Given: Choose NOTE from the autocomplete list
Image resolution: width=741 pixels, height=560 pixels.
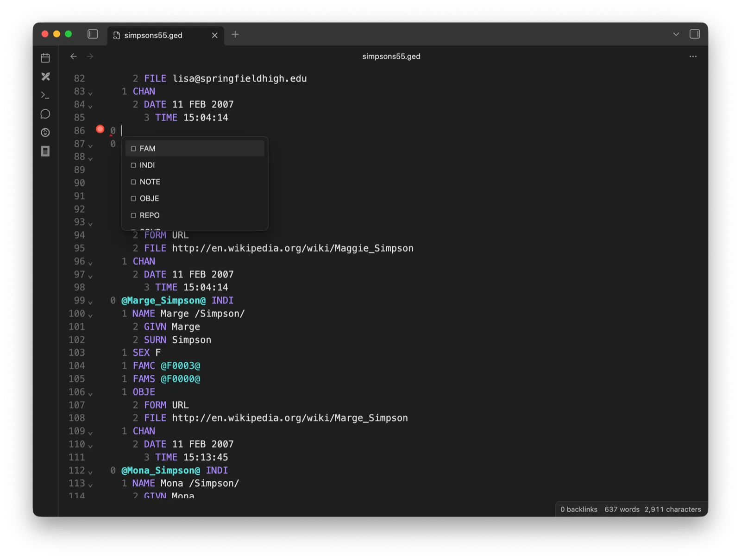Looking at the screenshot, I should coord(195,182).
